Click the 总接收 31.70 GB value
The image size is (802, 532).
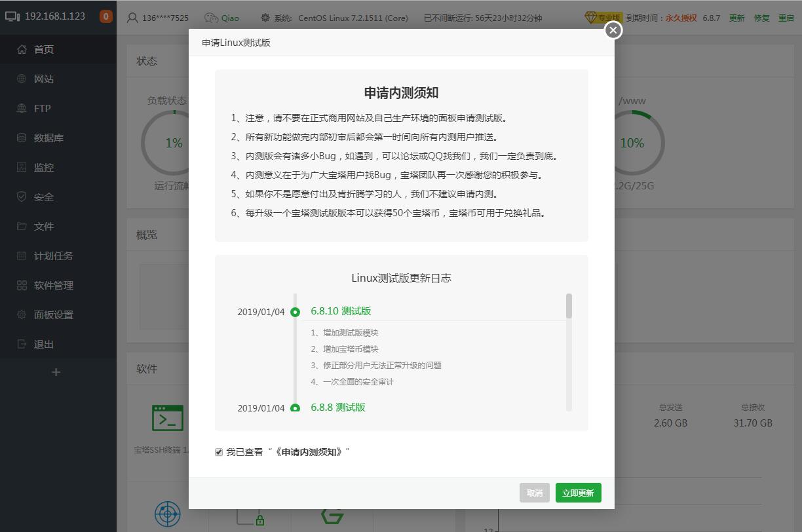click(x=753, y=423)
